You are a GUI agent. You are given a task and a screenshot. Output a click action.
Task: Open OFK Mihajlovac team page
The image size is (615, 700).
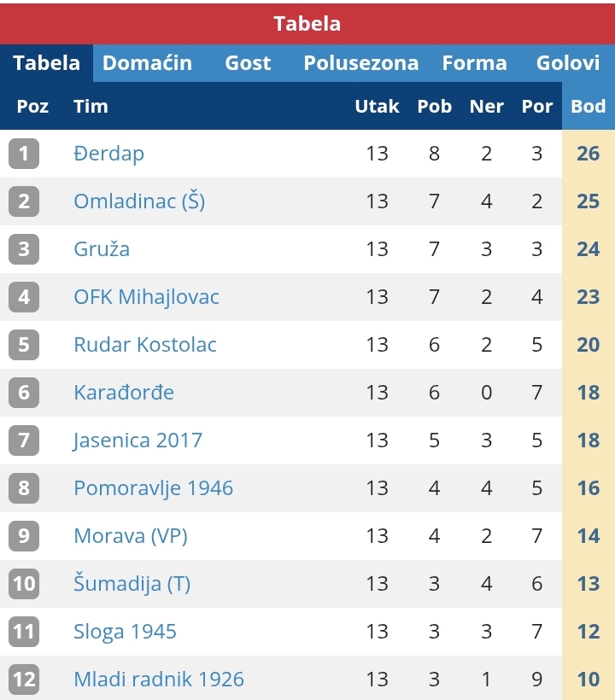click(146, 297)
